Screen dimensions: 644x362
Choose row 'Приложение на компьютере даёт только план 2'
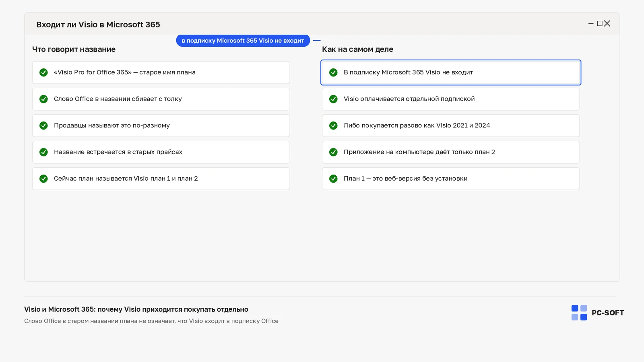(451, 152)
